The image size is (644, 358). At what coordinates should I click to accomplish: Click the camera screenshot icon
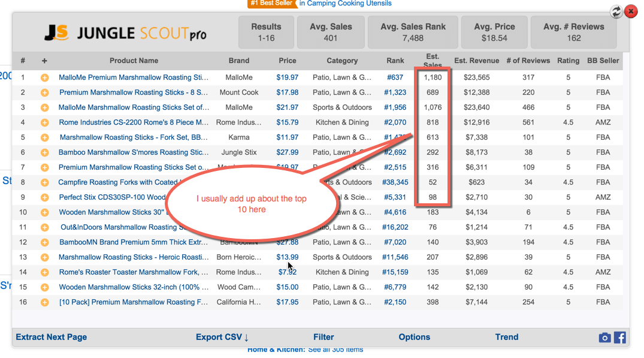click(x=604, y=337)
